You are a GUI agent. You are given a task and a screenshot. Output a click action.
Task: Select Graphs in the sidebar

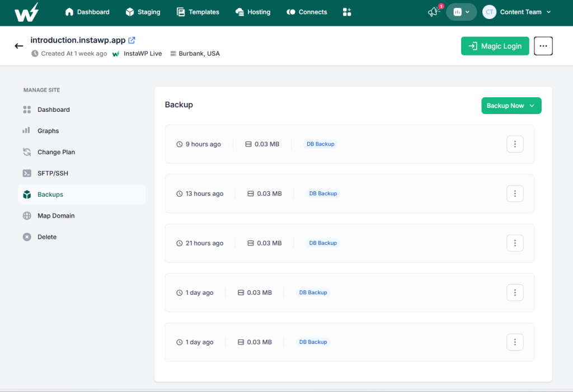[82, 131]
